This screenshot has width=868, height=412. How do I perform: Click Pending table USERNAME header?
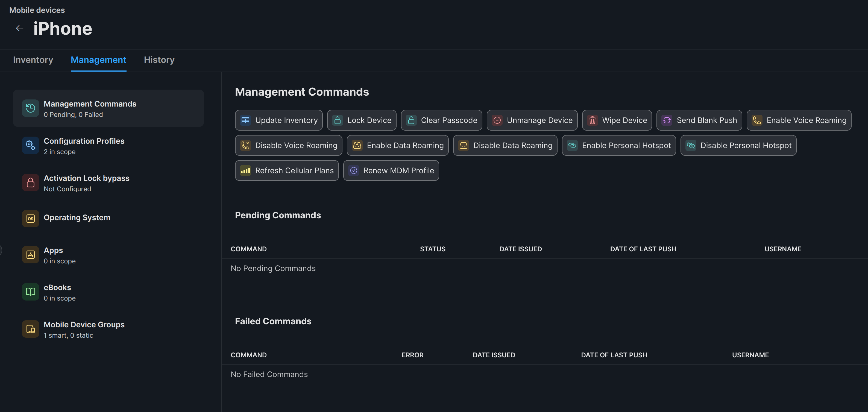(783, 249)
